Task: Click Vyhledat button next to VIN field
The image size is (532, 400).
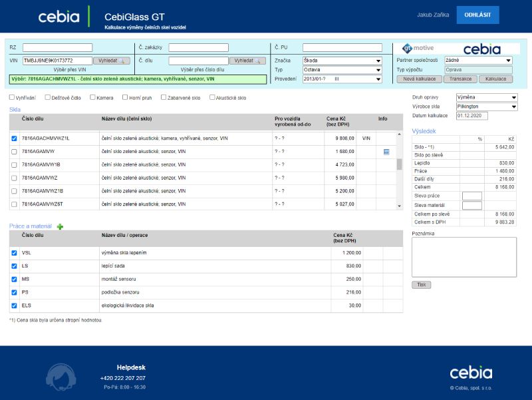Action: [112, 61]
